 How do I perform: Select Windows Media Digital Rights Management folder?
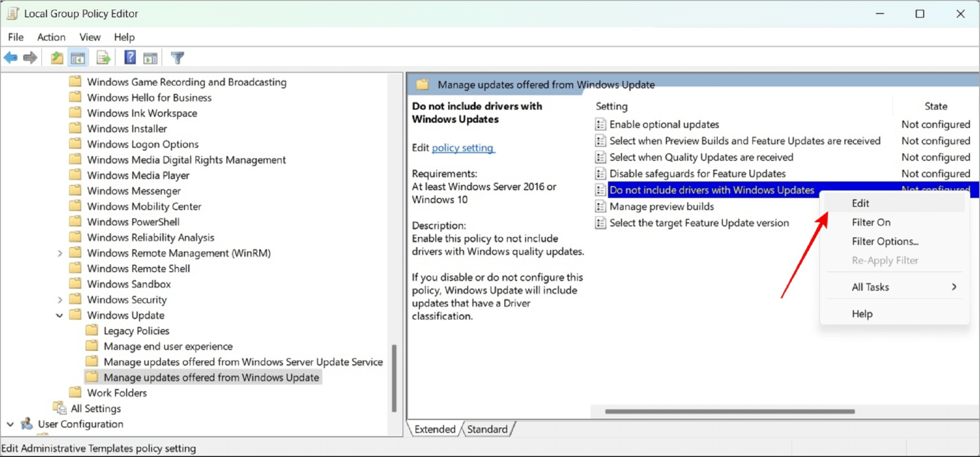click(186, 160)
